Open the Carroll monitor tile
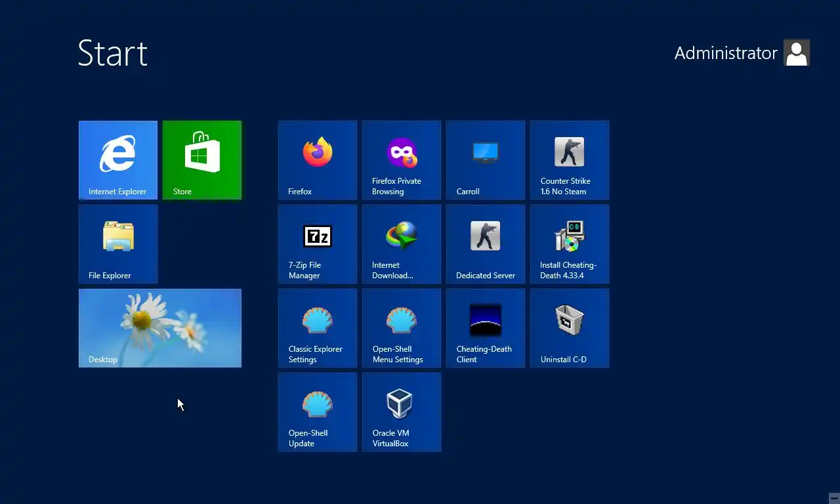Image resolution: width=840 pixels, height=504 pixels. click(486, 160)
